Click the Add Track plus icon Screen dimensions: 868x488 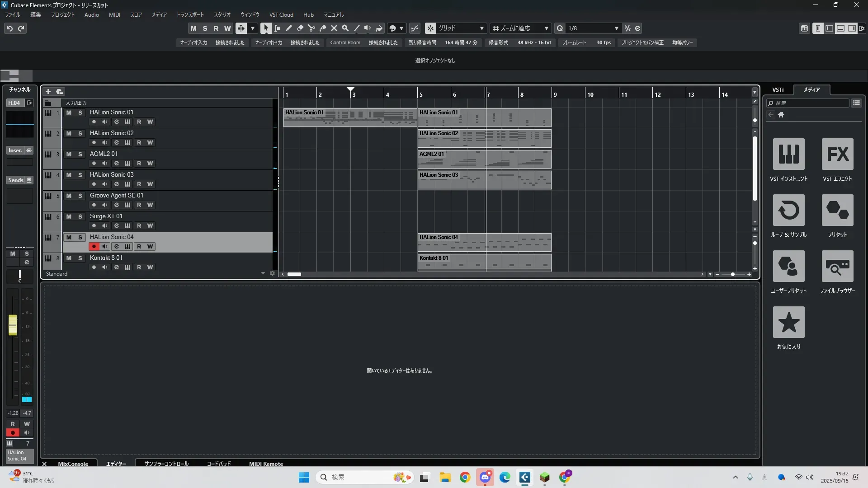[48, 91]
